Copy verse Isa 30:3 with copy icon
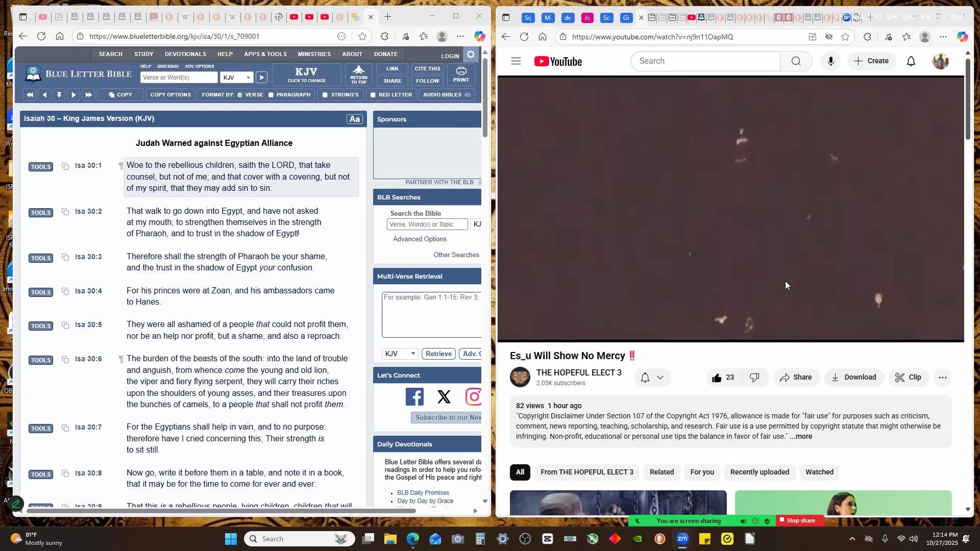 pos(65,257)
